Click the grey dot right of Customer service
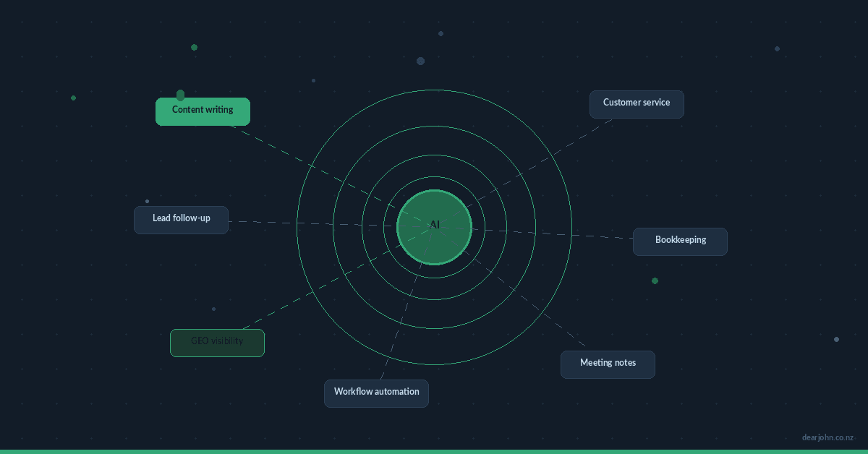 [777, 48]
